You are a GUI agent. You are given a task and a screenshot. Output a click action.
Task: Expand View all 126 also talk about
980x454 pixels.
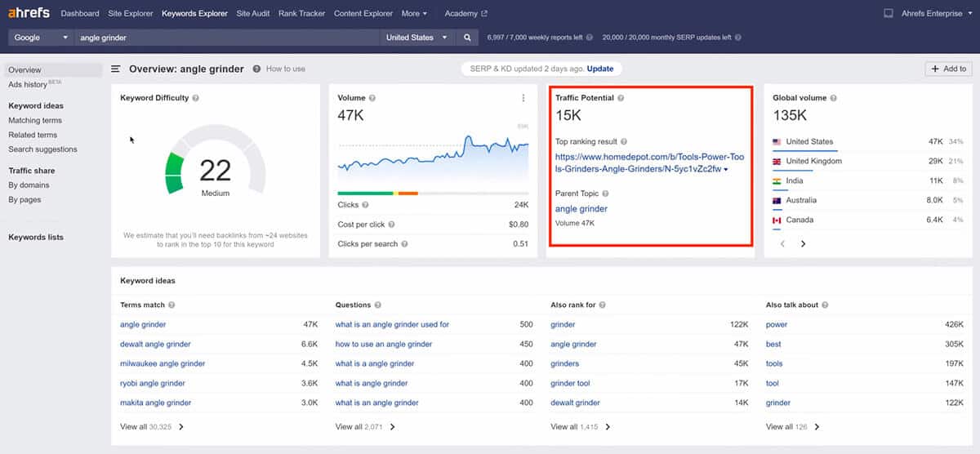pos(793,426)
